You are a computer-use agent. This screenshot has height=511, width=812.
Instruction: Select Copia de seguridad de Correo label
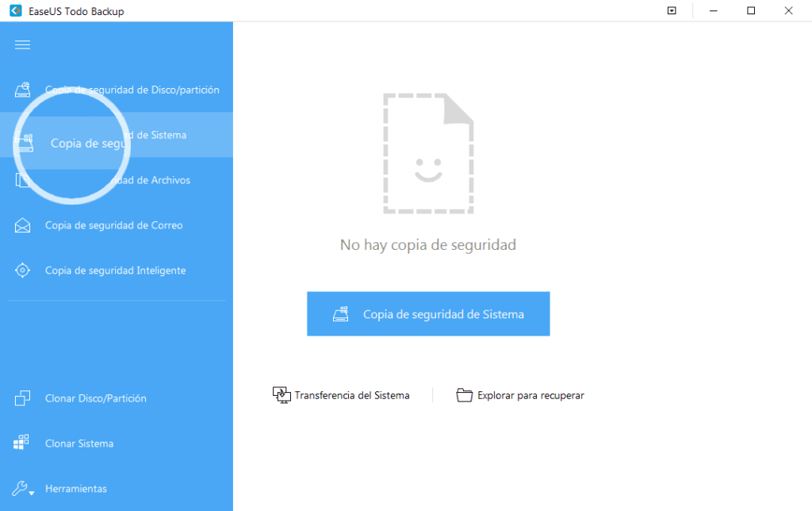[113, 225]
